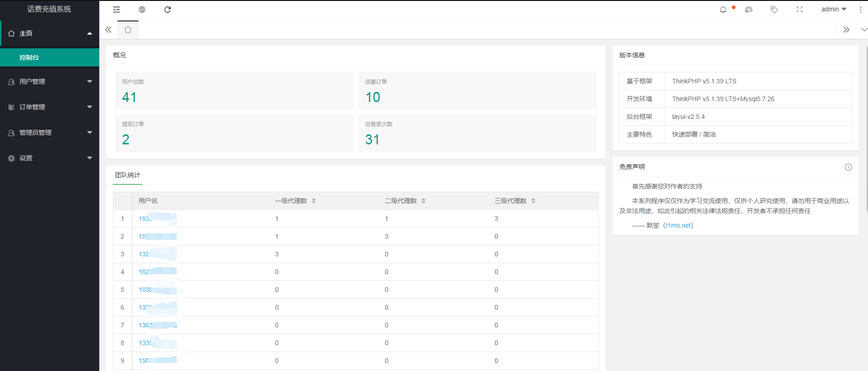Click the info icon in 免责声明 panel

tap(848, 167)
